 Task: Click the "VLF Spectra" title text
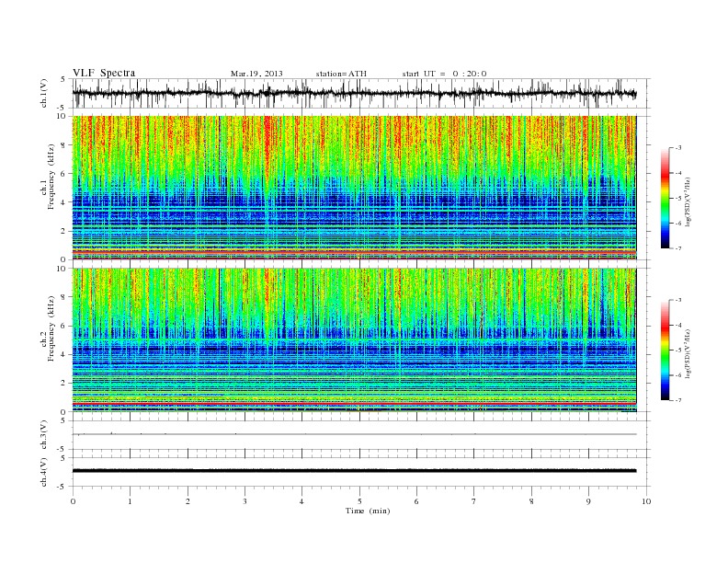tap(104, 73)
